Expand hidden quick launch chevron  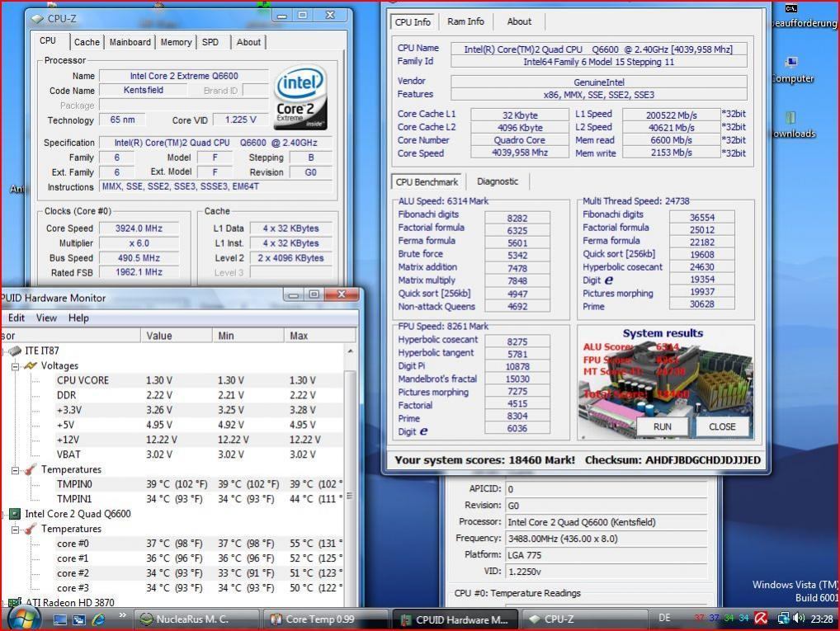[x=123, y=615]
